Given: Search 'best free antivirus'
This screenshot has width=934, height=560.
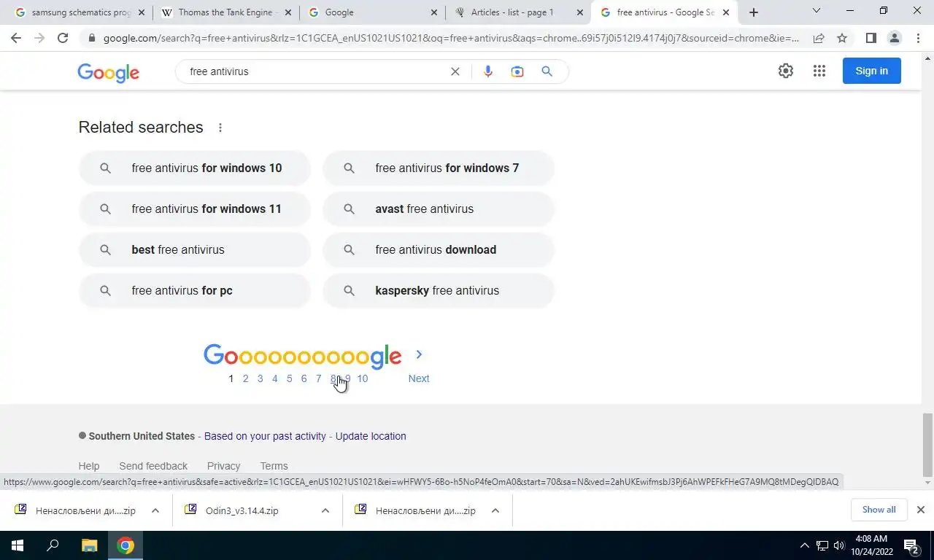Looking at the screenshot, I should 194,250.
